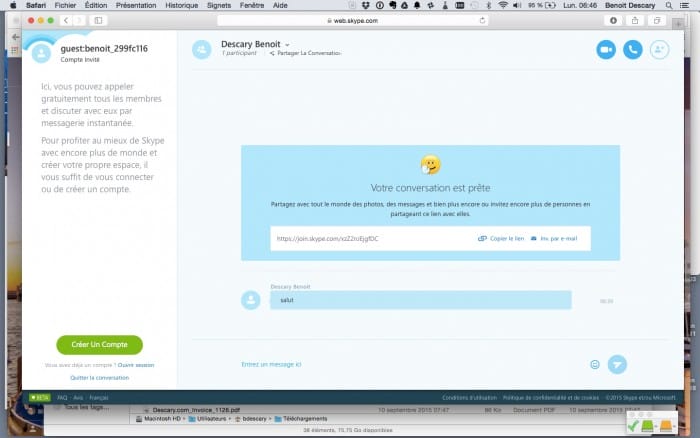This screenshot has width=700, height=438.
Task: Open the Avis footer link
Action: 78,397
